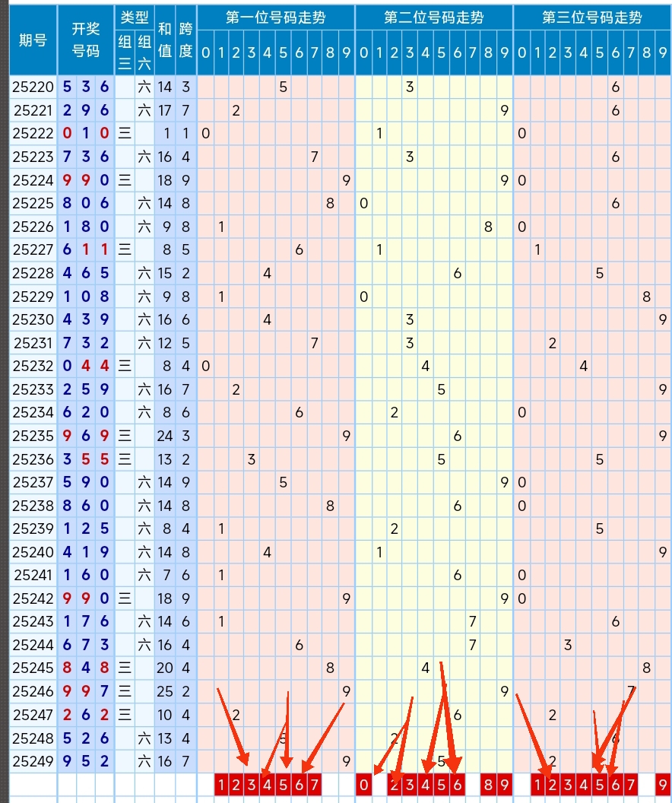
Task: Click the 开奖号码 column header
Action: [86, 40]
